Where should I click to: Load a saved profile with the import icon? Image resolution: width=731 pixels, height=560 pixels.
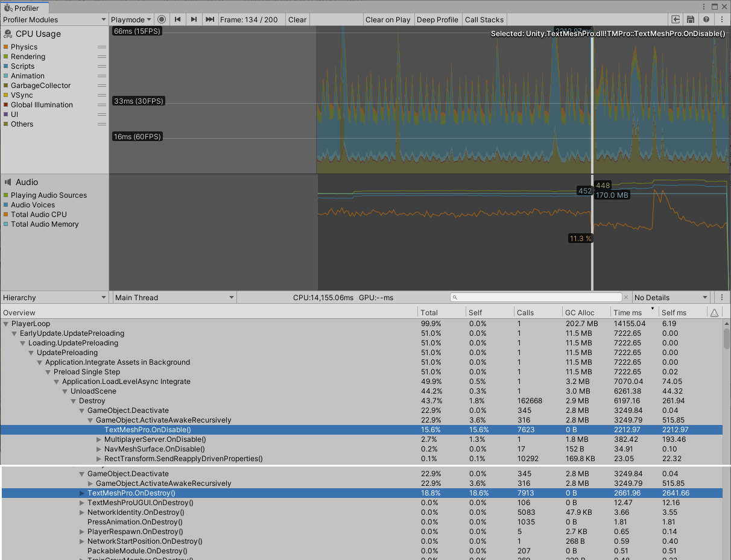point(676,19)
